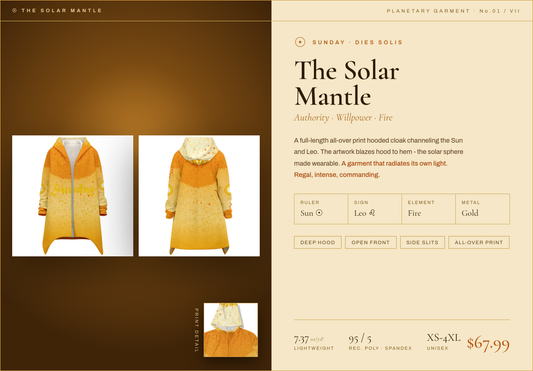Select the OPEN FRONT tag

tap(371, 242)
